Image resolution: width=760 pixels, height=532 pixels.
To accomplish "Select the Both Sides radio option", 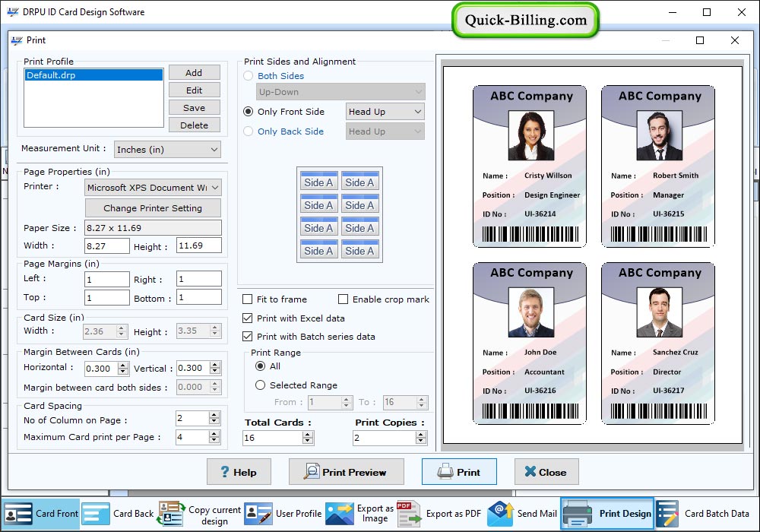I will coord(249,75).
